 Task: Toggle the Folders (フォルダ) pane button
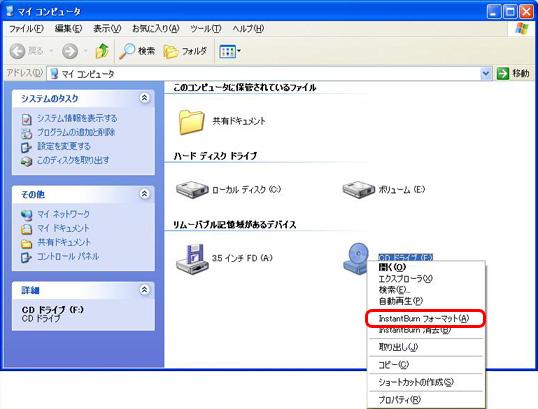point(185,51)
